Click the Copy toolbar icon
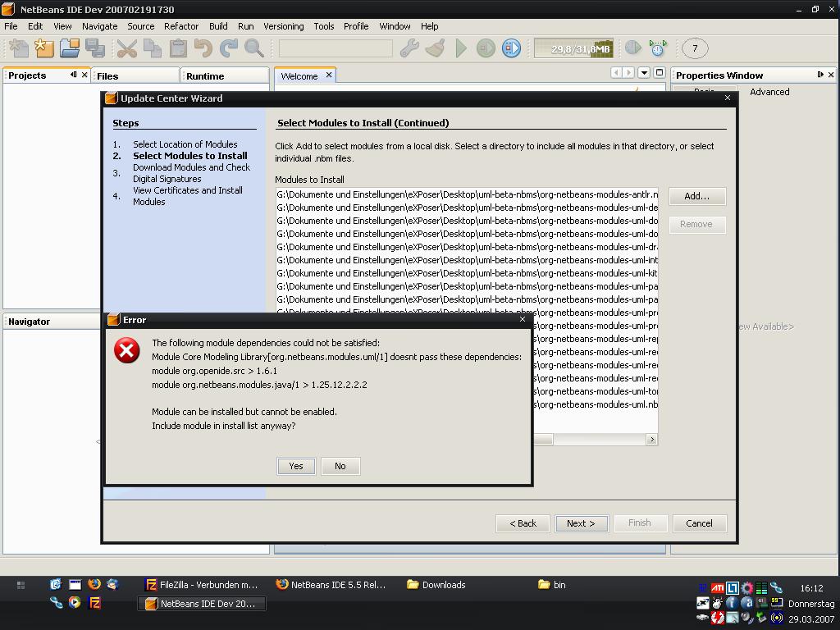Viewport: 840px width, 630px height. (152, 48)
